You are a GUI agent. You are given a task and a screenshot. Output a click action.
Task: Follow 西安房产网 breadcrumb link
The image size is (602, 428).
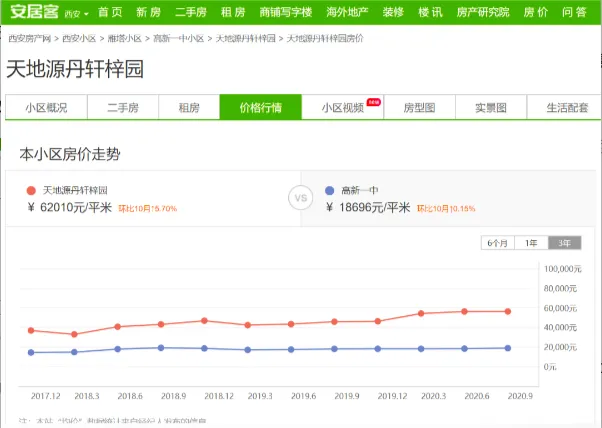click(30, 38)
